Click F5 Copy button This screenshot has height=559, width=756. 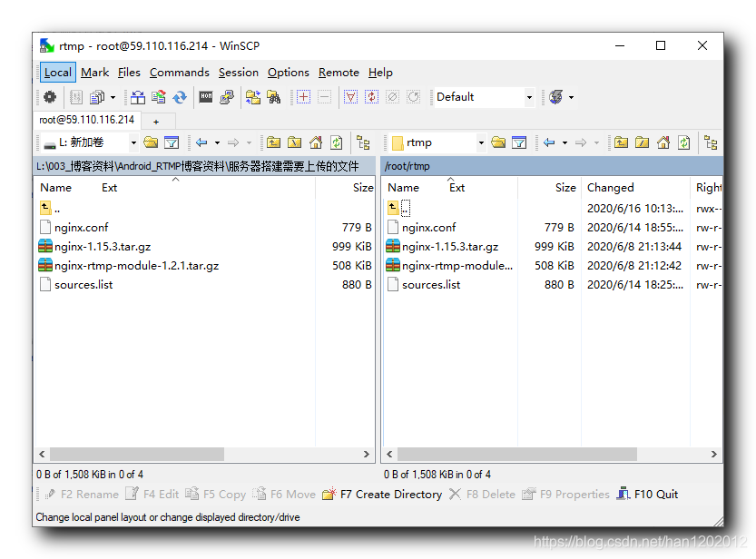click(215, 495)
